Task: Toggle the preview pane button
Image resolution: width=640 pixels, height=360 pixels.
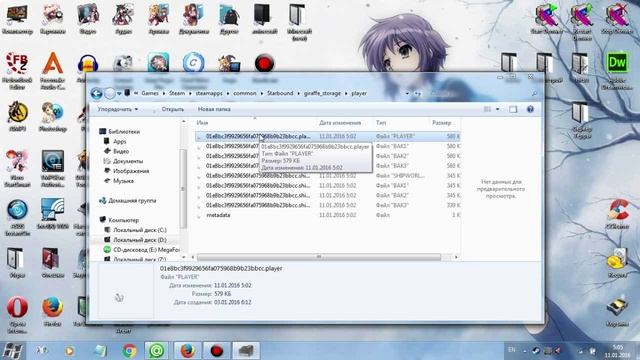Action: click(x=513, y=109)
